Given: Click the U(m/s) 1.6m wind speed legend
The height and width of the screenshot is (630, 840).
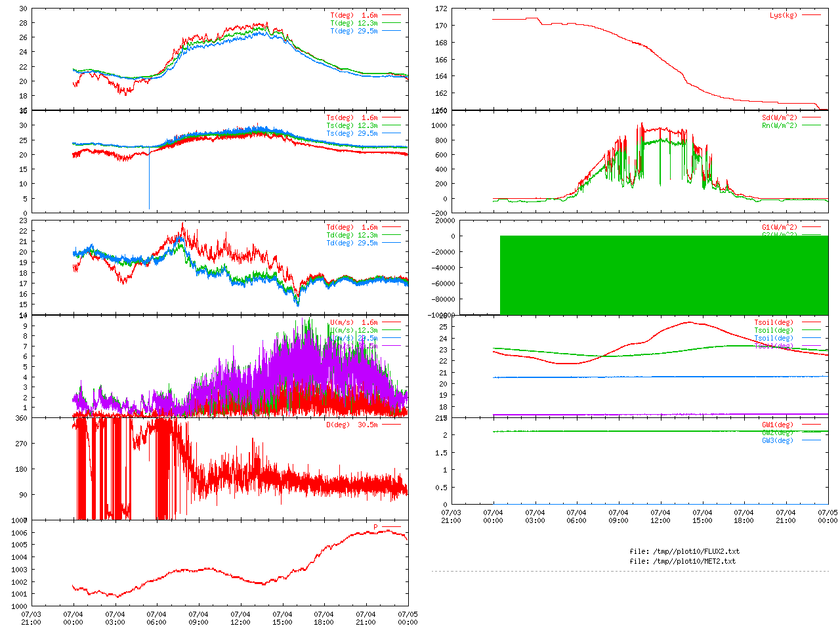Looking at the screenshot, I should 354,323.
